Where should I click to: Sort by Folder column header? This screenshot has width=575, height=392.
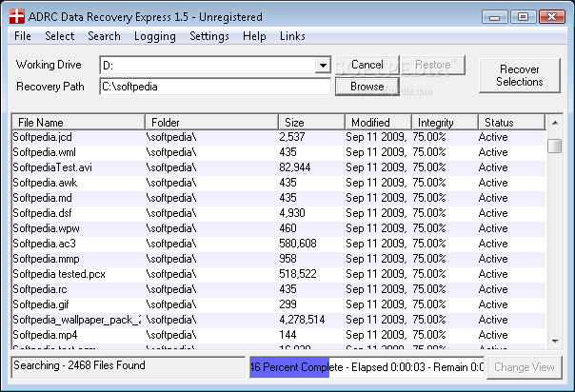(x=211, y=123)
